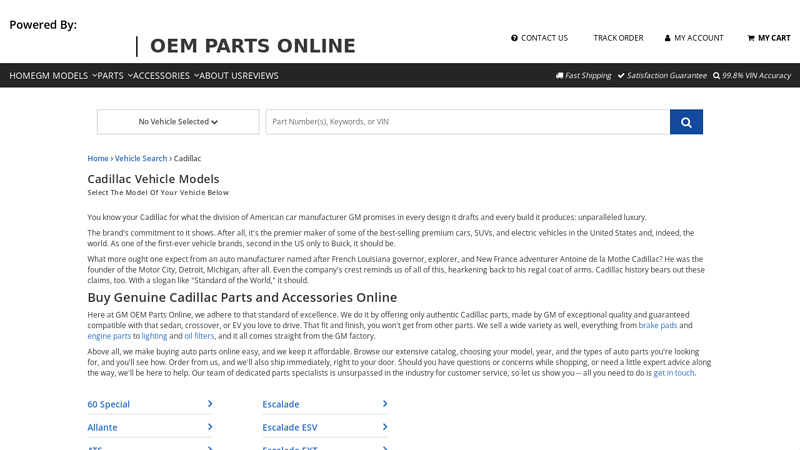
Task: Click the VIN Accuracy magnifier icon
Action: pos(716,76)
